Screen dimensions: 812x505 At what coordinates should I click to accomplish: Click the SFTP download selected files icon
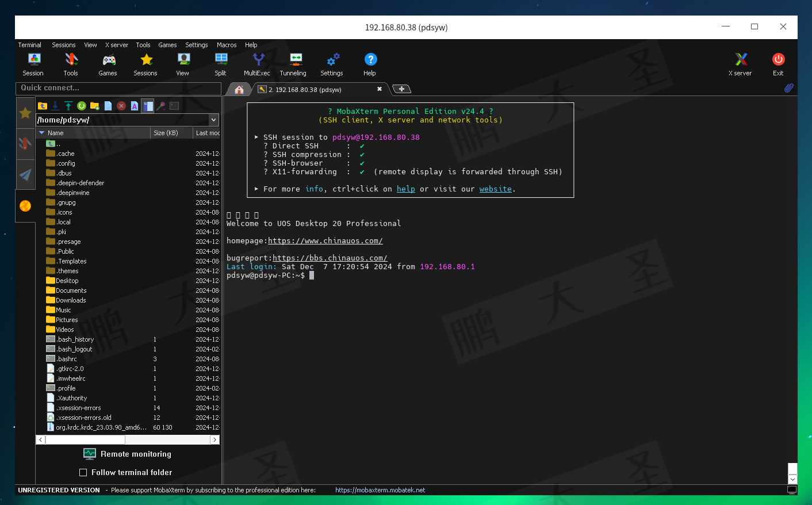pyautogui.click(x=55, y=106)
